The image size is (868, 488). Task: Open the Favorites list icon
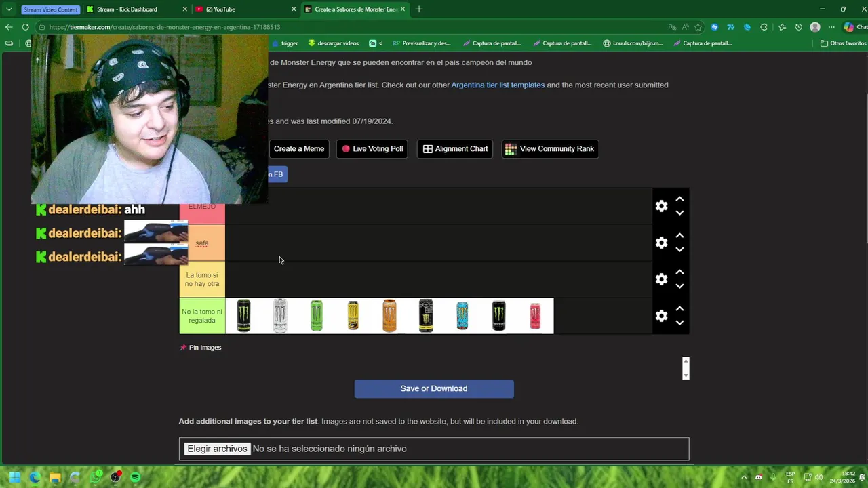[x=782, y=27]
